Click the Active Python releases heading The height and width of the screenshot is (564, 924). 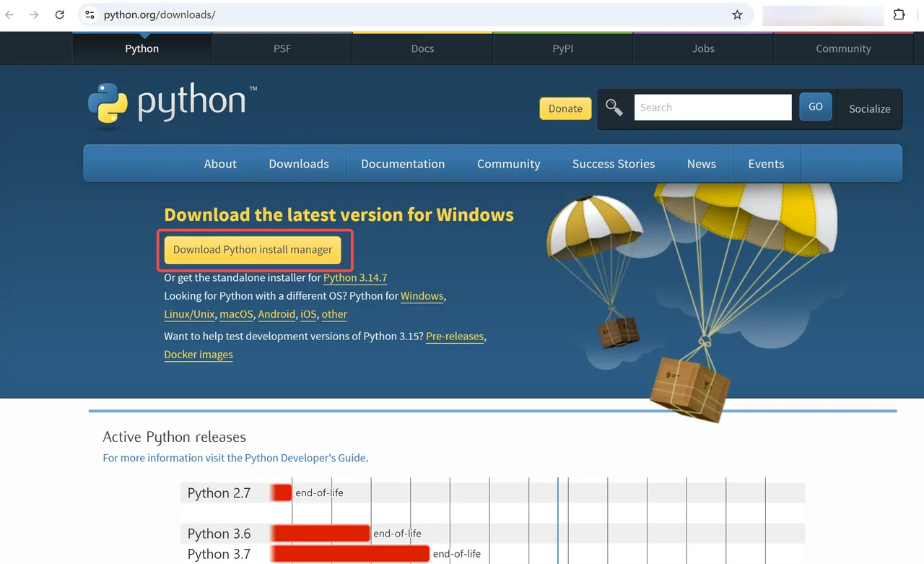pos(174,437)
